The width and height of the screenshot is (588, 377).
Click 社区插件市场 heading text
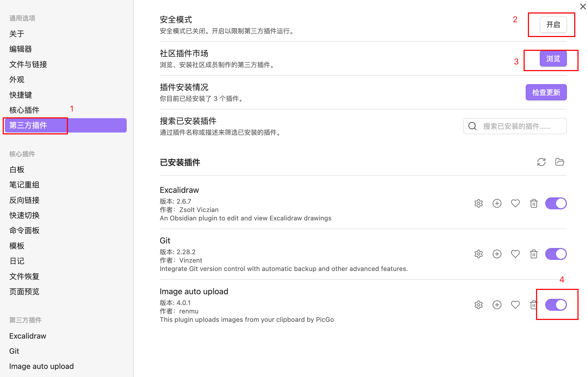pyautogui.click(x=184, y=53)
